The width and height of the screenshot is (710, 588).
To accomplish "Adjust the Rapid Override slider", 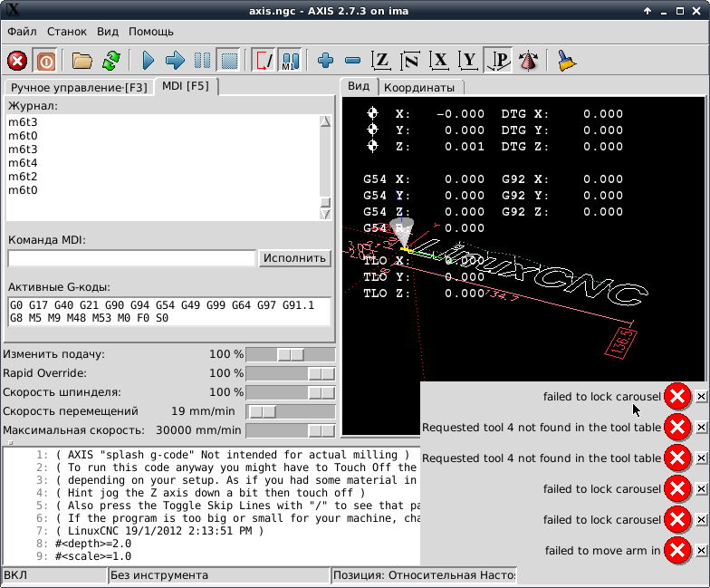I will pyautogui.click(x=321, y=373).
